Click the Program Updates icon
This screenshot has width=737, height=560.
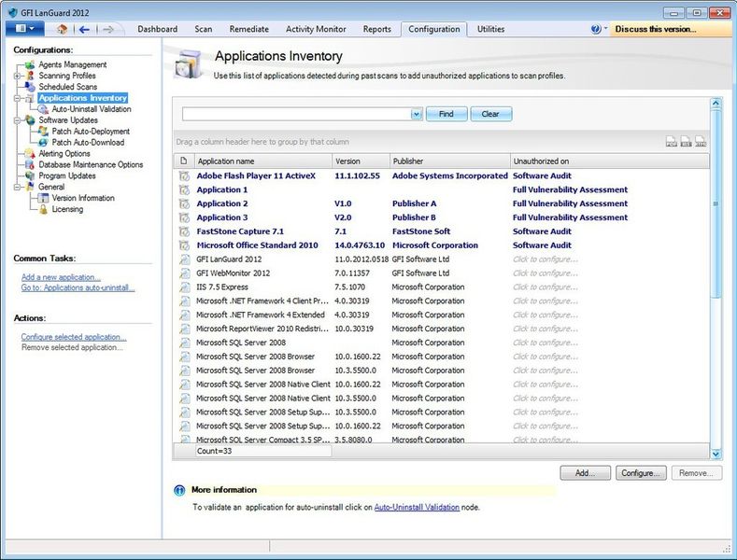click(30, 175)
